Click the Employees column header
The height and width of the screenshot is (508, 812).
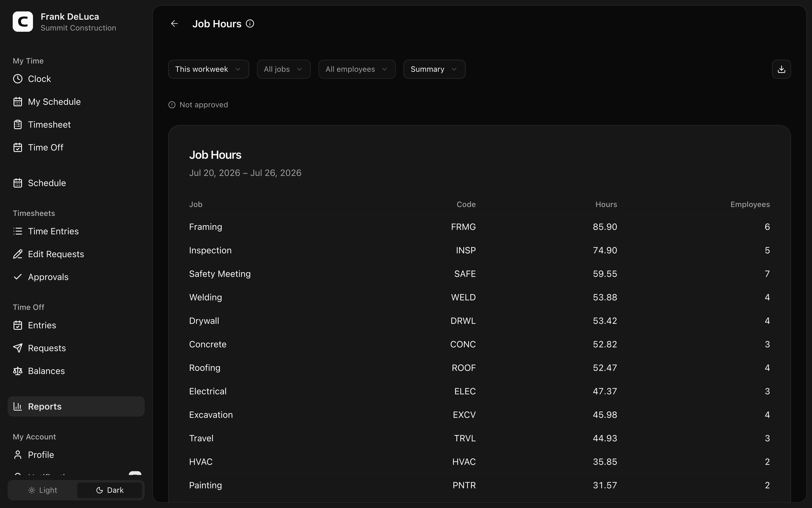pyautogui.click(x=750, y=205)
